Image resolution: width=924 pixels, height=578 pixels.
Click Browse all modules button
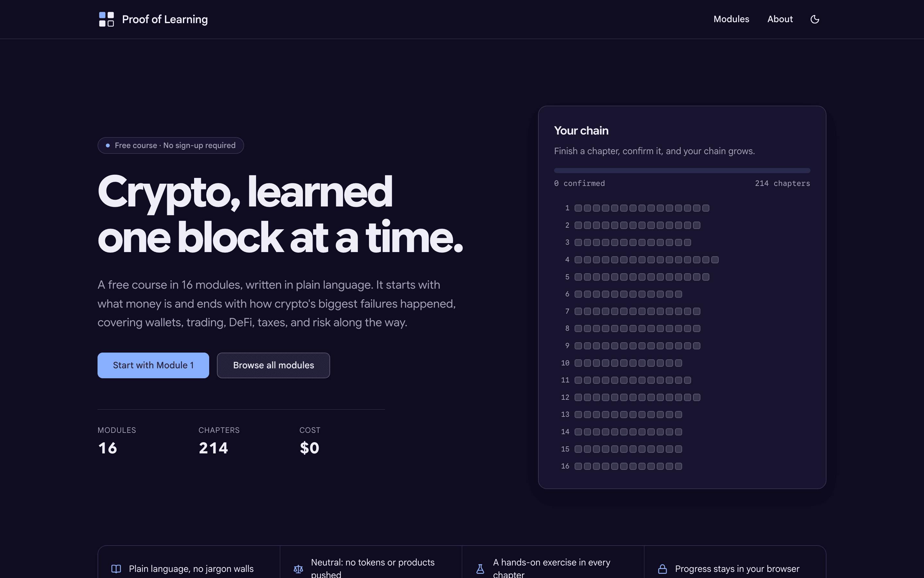(273, 365)
